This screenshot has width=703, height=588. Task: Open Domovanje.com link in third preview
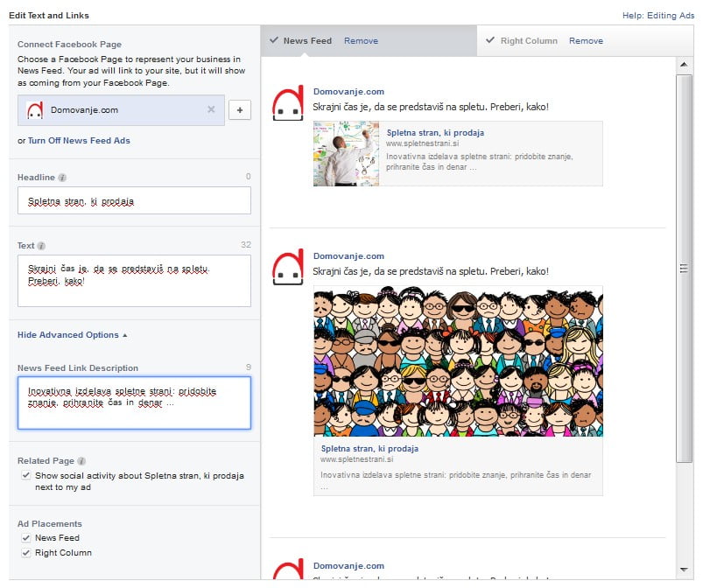pyautogui.click(x=348, y=565)
